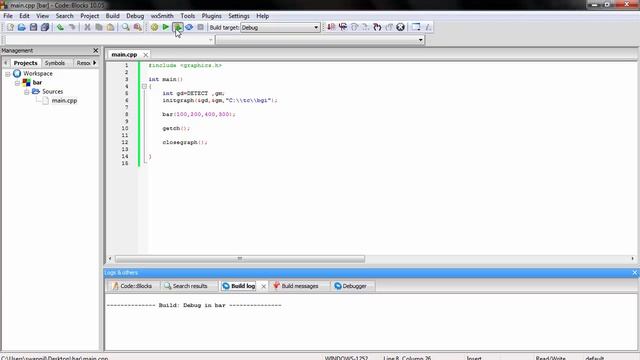Toggle the code fold marker on line 4
This screenshot has height=360, width=640.
pyautogui.click(x=144, y=87)
